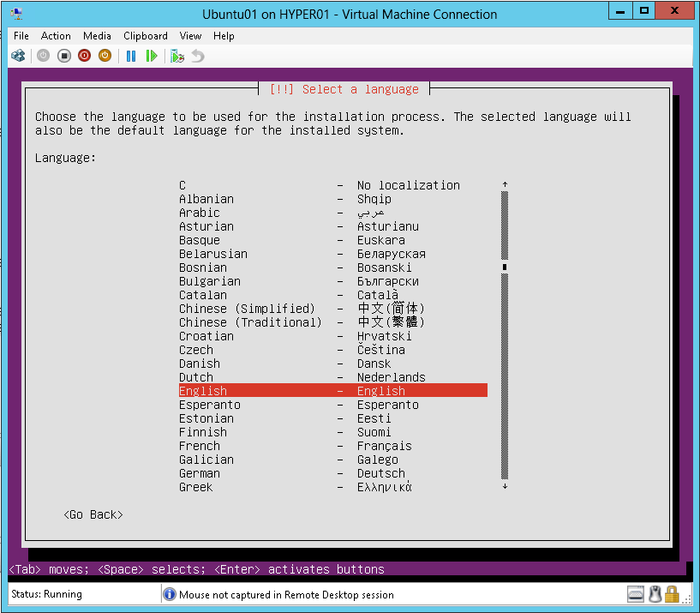Click the Virtual Machine Connection title icon
The height and width of the screenshot is (613, 700).
pos(16,15)
